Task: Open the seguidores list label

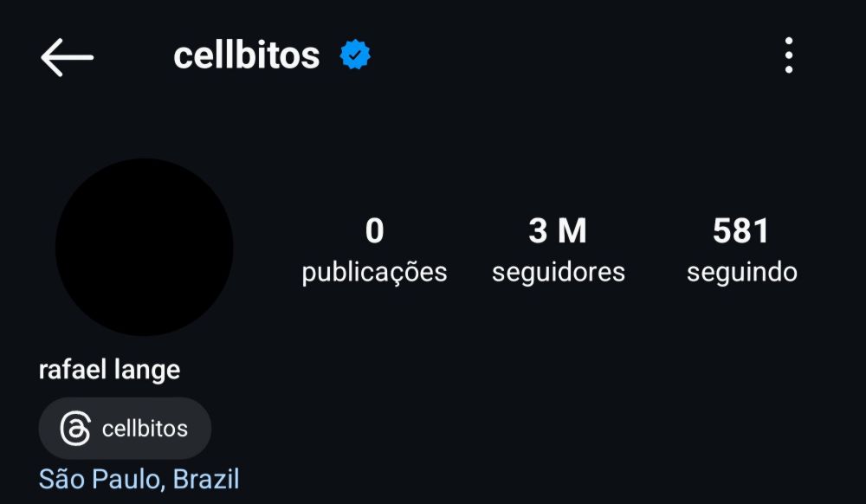Action: (x=559, y=272)
